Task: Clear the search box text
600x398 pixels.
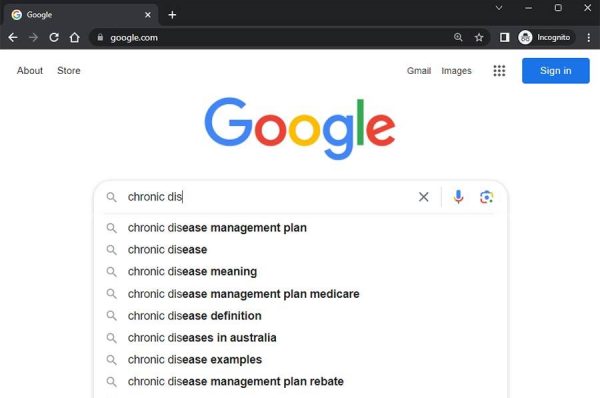Action: pos(424,197)
